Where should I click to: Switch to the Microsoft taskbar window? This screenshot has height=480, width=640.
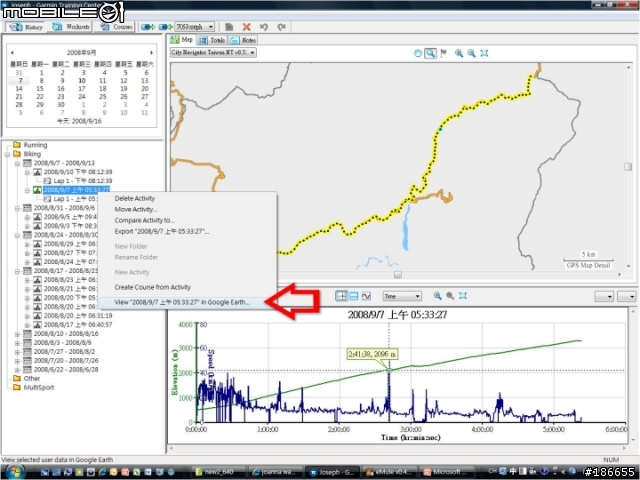446,472
